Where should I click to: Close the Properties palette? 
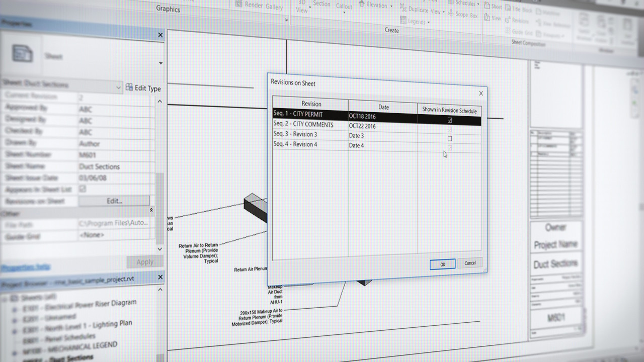[x=160, y=35]
